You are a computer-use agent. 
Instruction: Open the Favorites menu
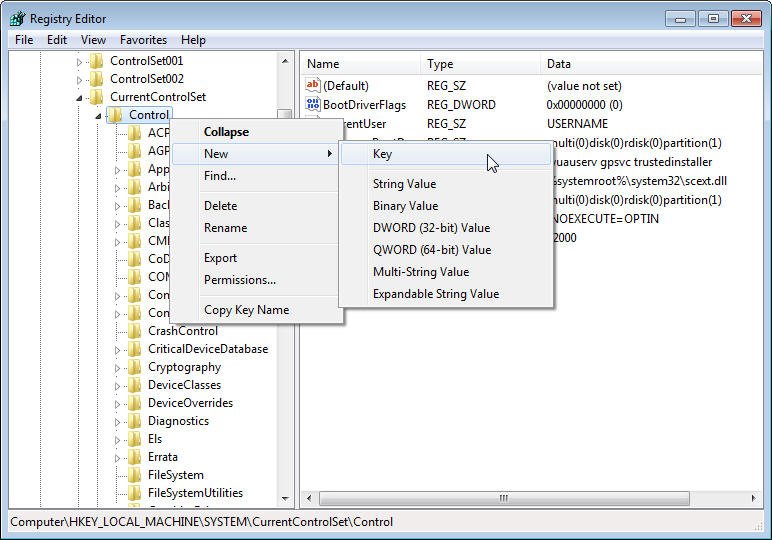[x=143, y=40]
